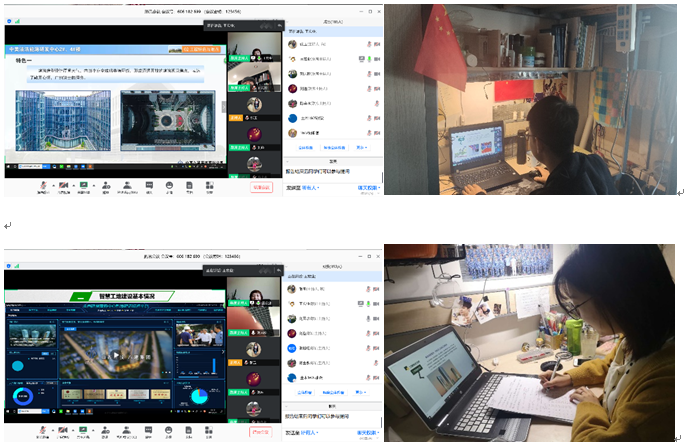Expand the audio options arrow beside the top mute icon

(52, 185)
